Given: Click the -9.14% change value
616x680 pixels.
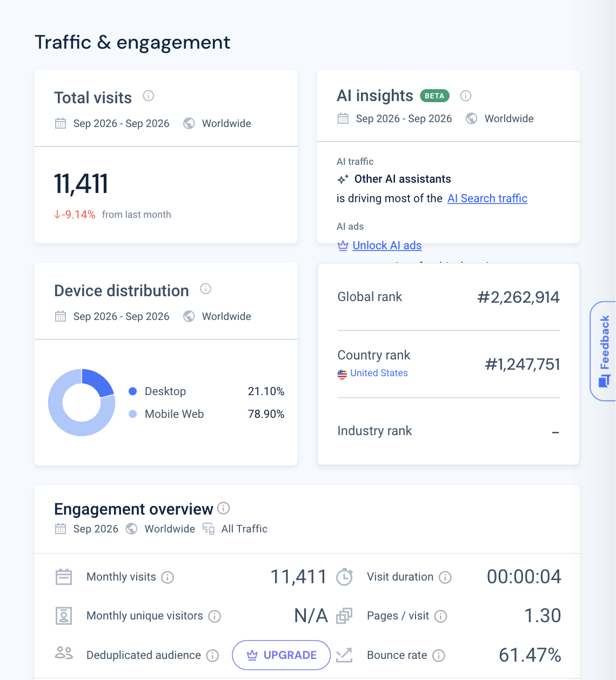Looking at the screenshot, I should click(75, 215).
